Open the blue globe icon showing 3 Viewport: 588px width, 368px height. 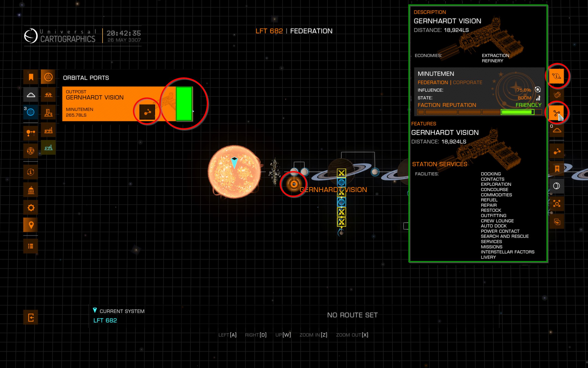click(31, 112)
